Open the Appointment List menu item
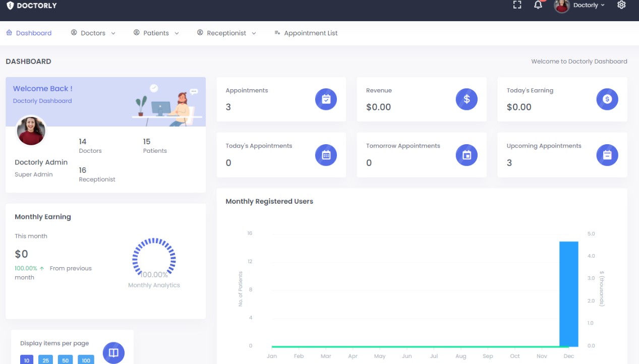 pos(306,33)
